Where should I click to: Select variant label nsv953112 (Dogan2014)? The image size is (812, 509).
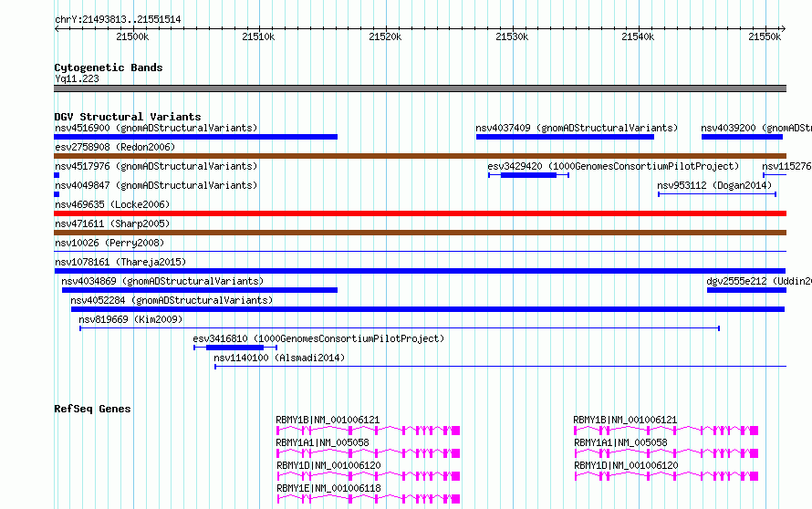714,185
